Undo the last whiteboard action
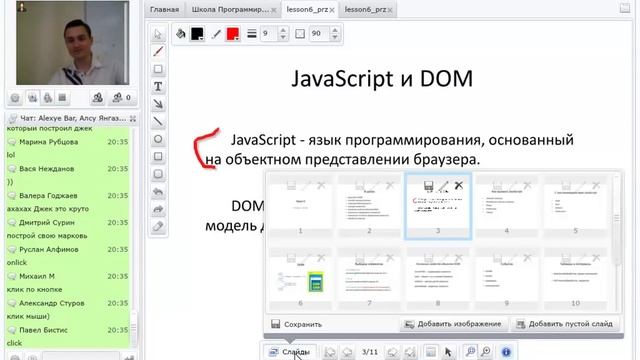The height and width of the screenshot is (360, 640). [x=158, y=192]
